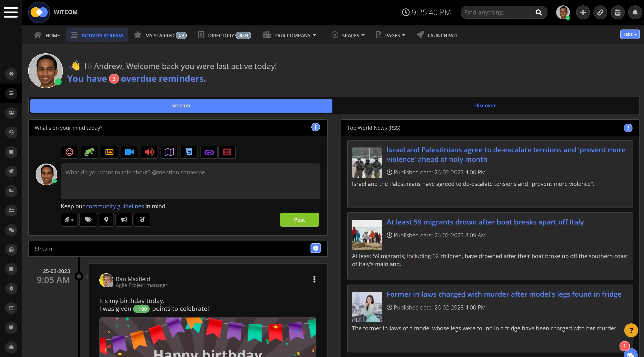Open Ban Maxfield post options menu
The image size is (644, 357).
314,279
